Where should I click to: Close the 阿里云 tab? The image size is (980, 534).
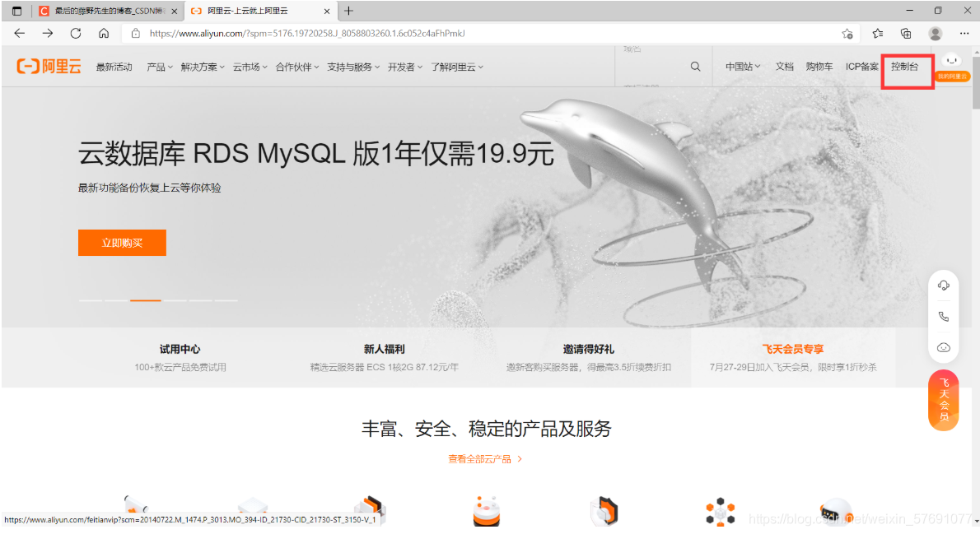coord(327,12)
